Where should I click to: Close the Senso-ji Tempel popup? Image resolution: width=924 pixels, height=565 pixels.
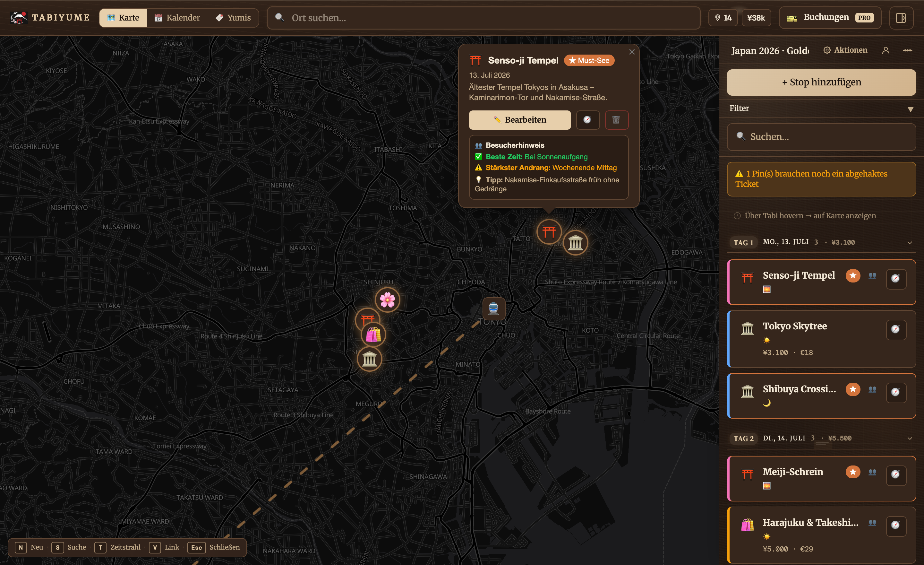632,52
